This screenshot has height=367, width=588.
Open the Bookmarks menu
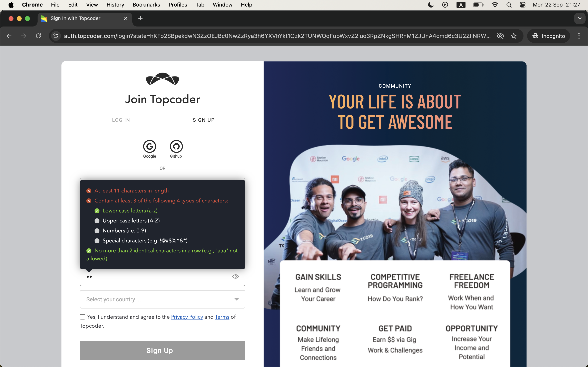pos(146,5)
